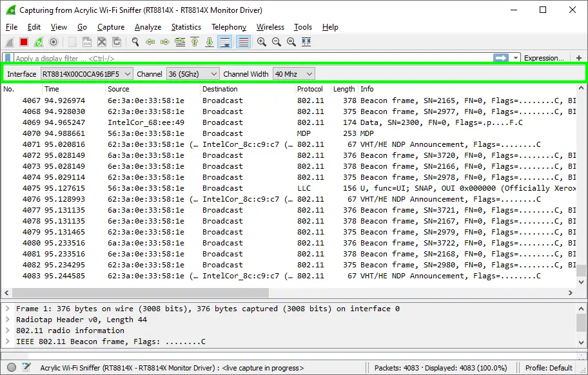The image size is (588, 375).
Task: Click the display filter input field
Action: (251, 58)
